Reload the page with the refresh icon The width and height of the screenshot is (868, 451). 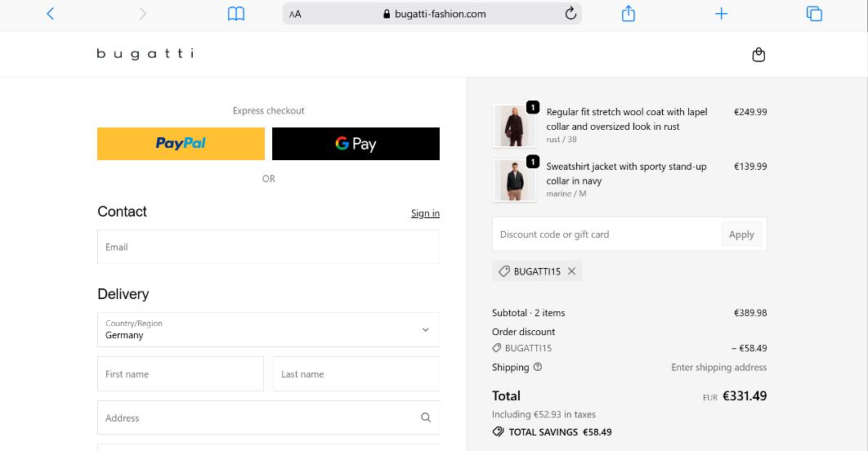[570, 14]
